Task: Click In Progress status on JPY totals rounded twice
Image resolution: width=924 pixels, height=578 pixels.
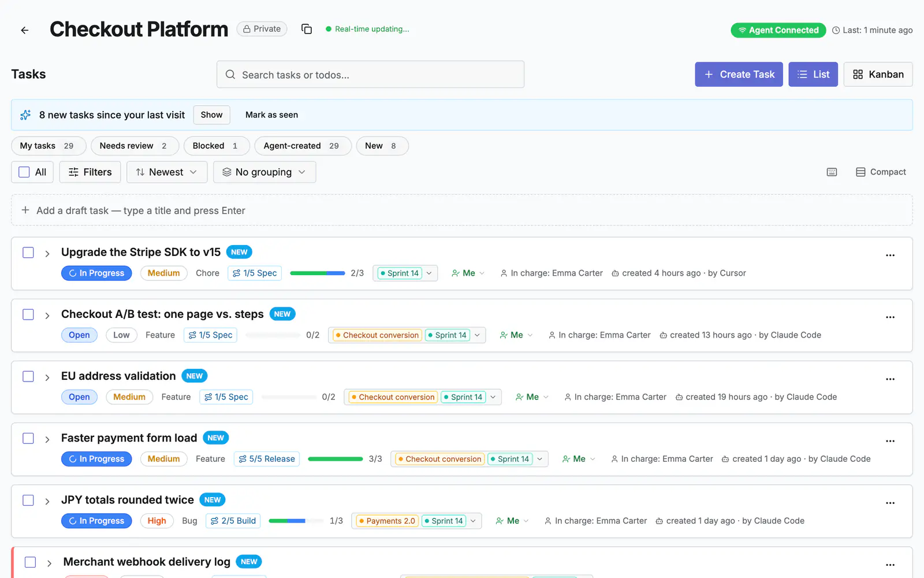Action: [x=96, y=521]
